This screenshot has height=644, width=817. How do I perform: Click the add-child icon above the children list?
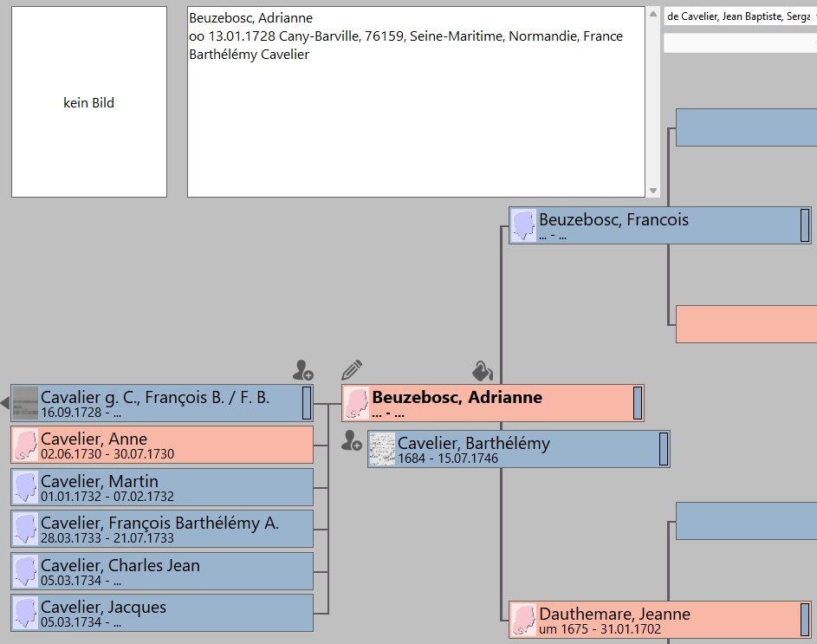(x=302, y=370)
